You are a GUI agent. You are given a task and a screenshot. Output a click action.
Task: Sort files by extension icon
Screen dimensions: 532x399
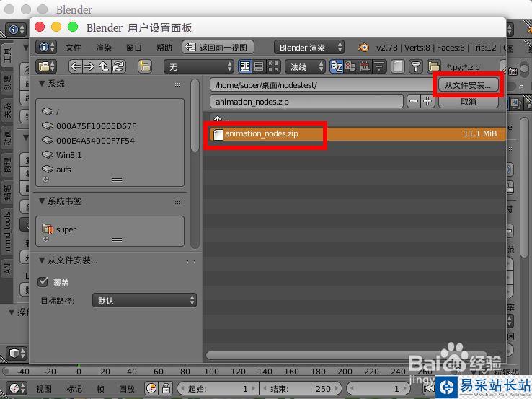pyautogui.click(x=350, y=66)
